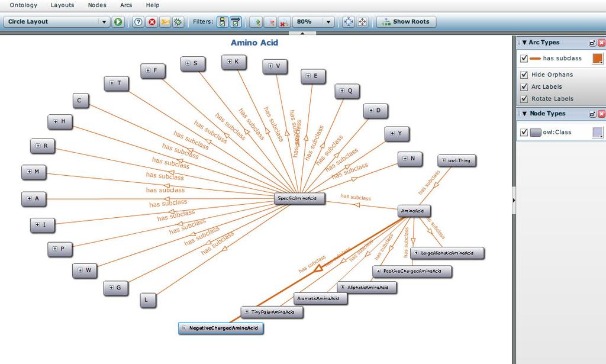
Task: Expand the W node
Action: click(x=80, y=270)
